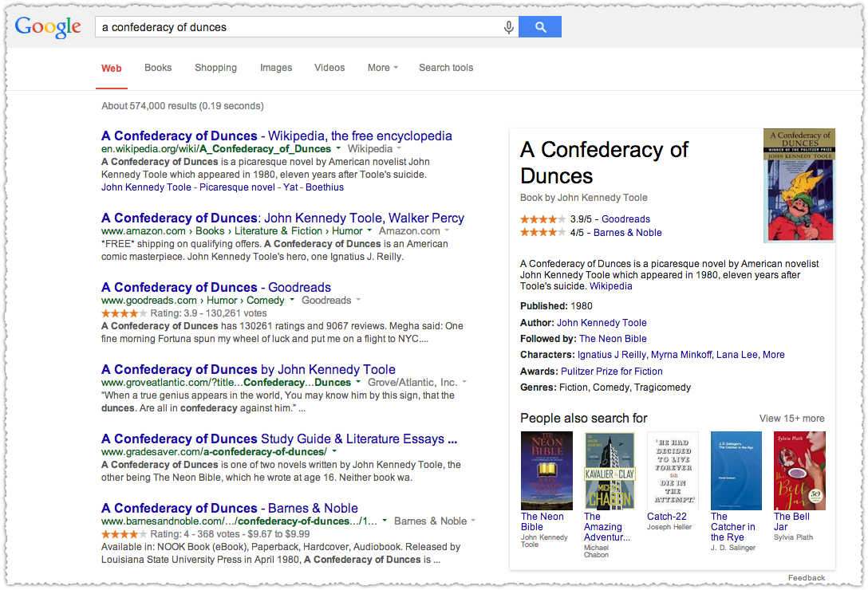Open 'Catch-22' title link under thumbnail
The height and width of the screenshot is (590, 868).
point(666,517)
